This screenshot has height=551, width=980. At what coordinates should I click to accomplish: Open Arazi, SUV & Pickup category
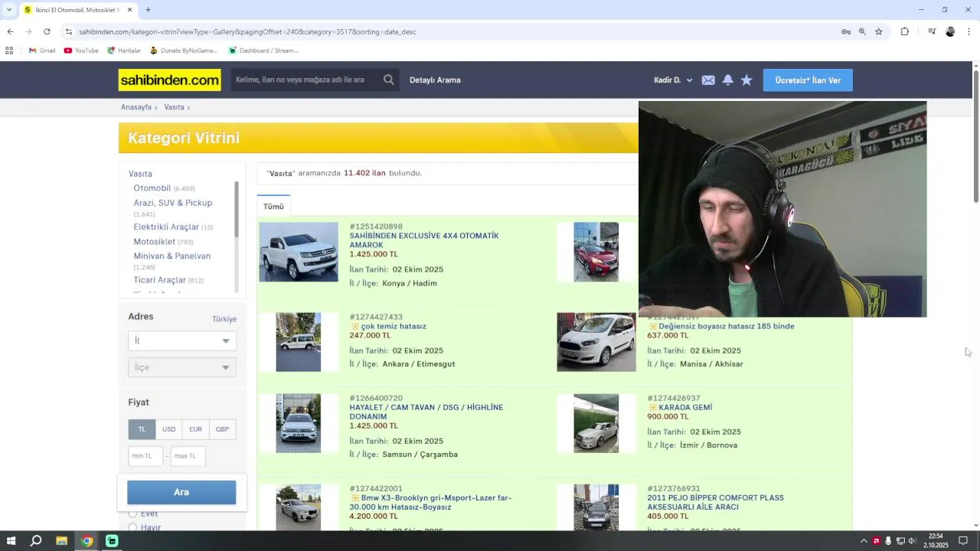[x=173, y=203]
